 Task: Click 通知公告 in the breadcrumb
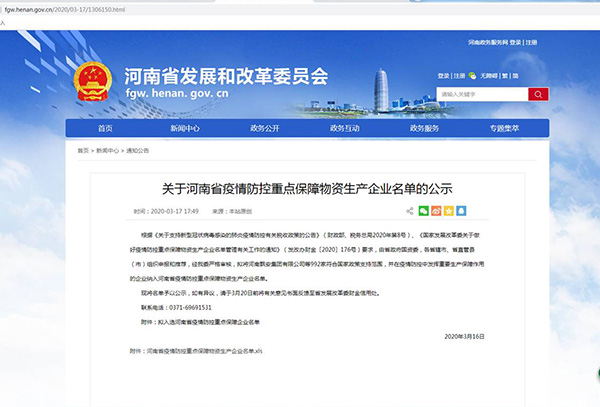tap(137, 151)
